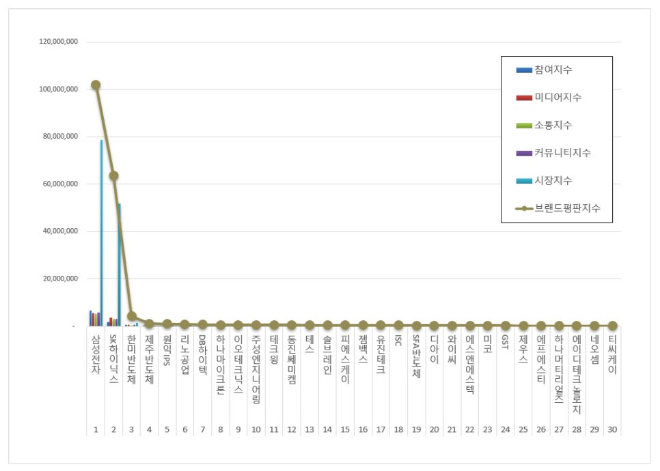Click the 참여지수 blue legend swatch
Viewport: 660px width, 471px height.
(524, 70)
